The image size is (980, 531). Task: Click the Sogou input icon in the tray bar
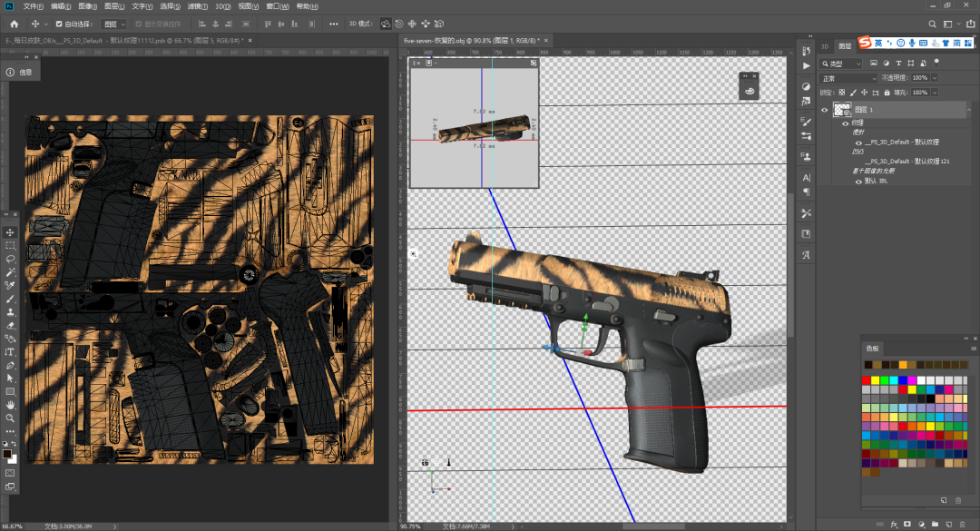tap(865, 42)
